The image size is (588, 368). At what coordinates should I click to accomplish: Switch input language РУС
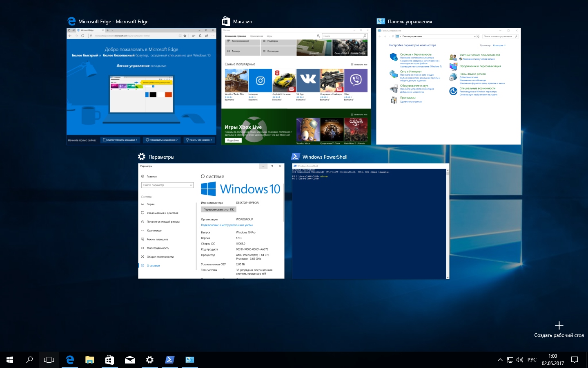(532, 360)
